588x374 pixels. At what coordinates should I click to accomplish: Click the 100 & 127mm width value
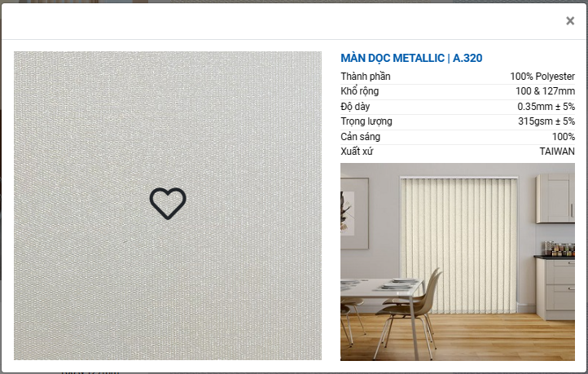coord(545,91)
